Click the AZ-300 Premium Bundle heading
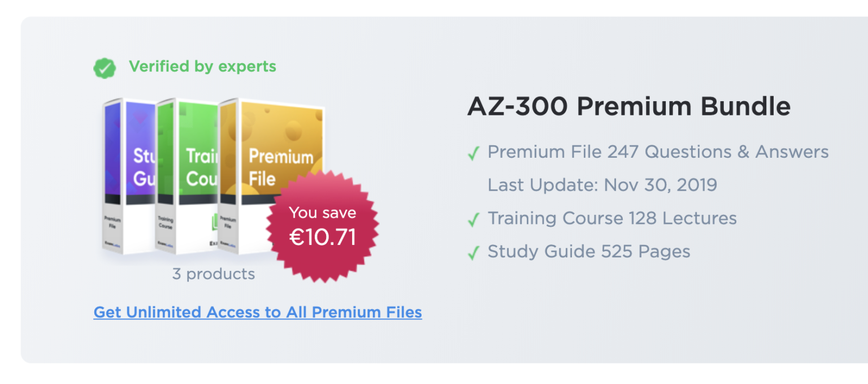The height and width of the screenshot is (384, 868). (628, 106)
